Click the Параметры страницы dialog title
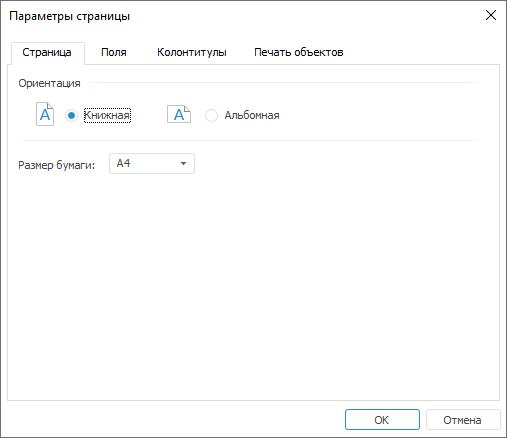 70,16
